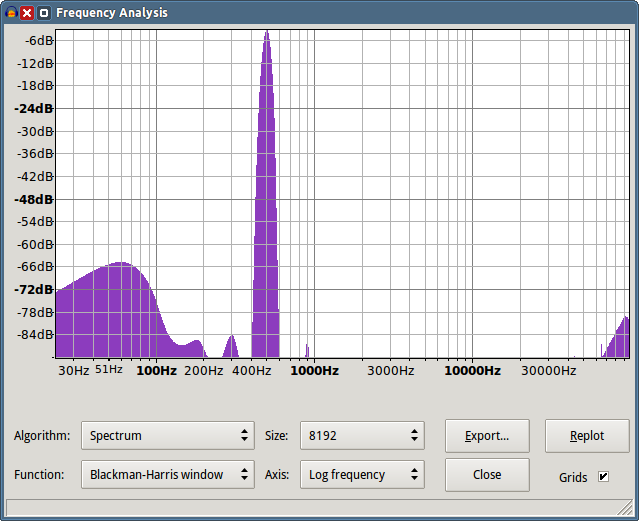Click the tall spectrum peak near 500Hz
Image resolution: width=639 pixels, height=521 pixels.
coord(266,196)
